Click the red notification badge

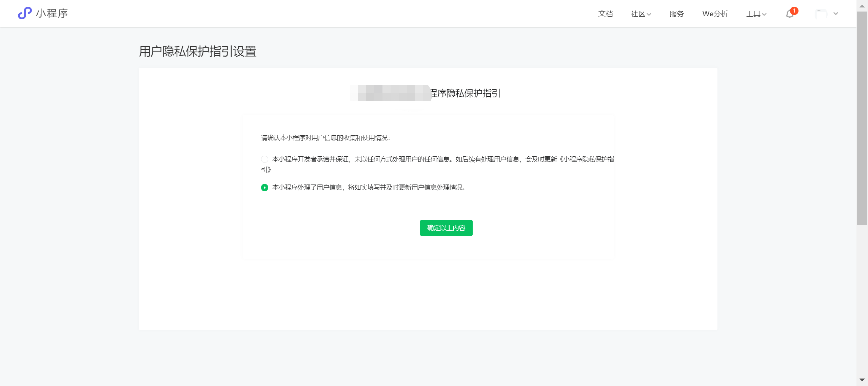pyautogui.click(x=794, y=11)
